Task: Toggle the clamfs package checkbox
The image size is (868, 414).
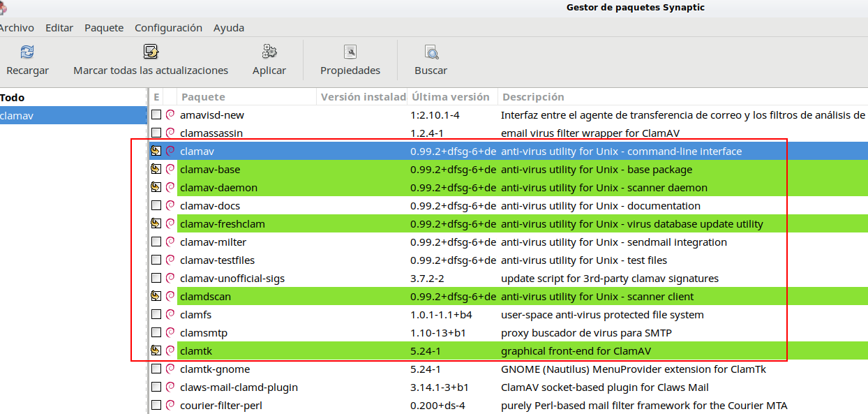Action: point(156,314)
